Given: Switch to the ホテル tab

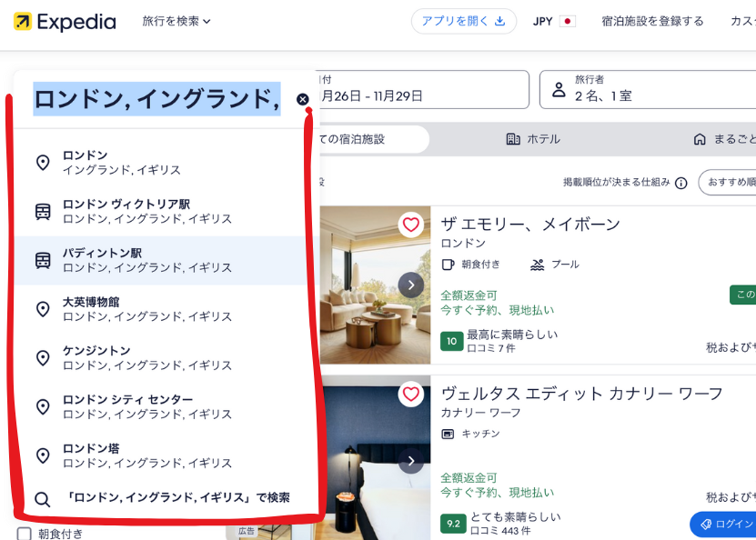Looking at the screenshot, I should point(533,139).
